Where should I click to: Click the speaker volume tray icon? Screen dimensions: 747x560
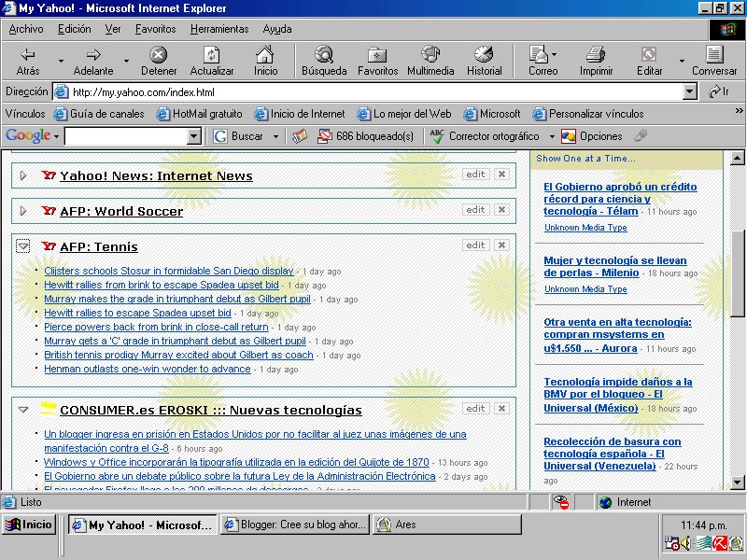click(685, 543)
